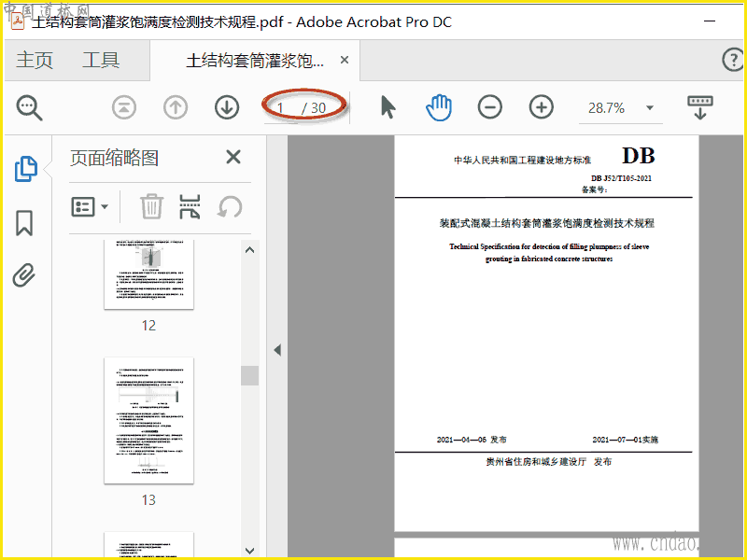Show the page thumbnails panel icon

point(26,169)
